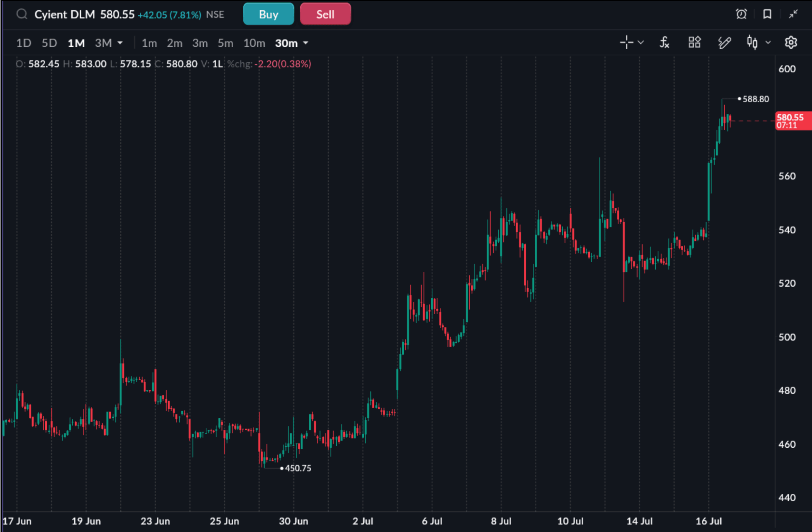Switch to the 5D range
Screen dimensions: 812x532
[x=49, y=43]
